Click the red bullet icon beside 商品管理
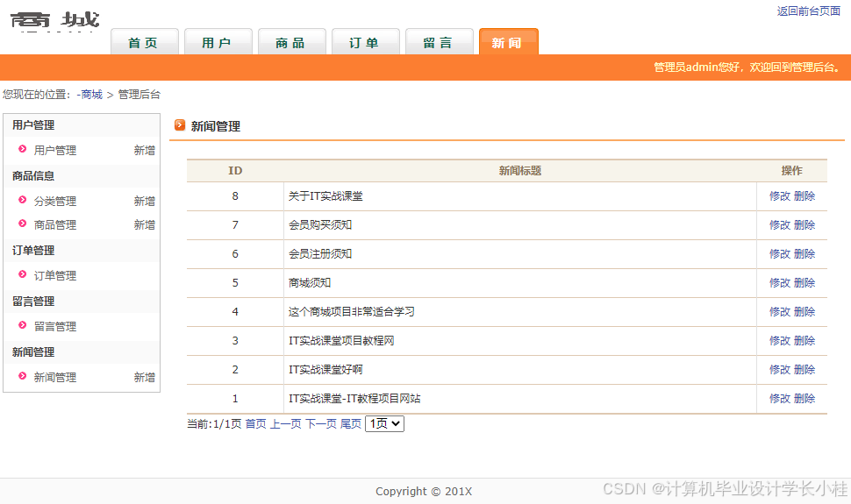Viewport: 851px width, 504px height. click(x=22, y=224)
